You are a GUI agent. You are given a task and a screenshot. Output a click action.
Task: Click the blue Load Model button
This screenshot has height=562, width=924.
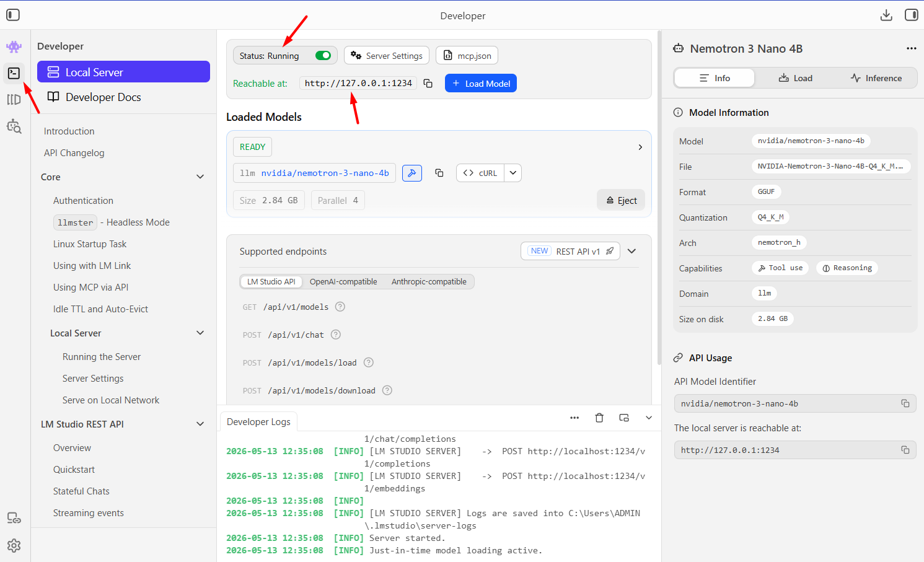pyautogui.click(x=481, y=83)
